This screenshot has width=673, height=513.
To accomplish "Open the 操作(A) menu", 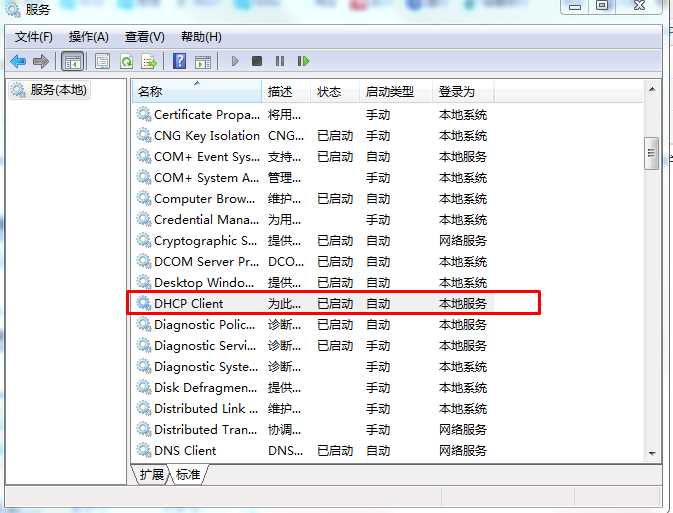I will (x=88, y=37).
